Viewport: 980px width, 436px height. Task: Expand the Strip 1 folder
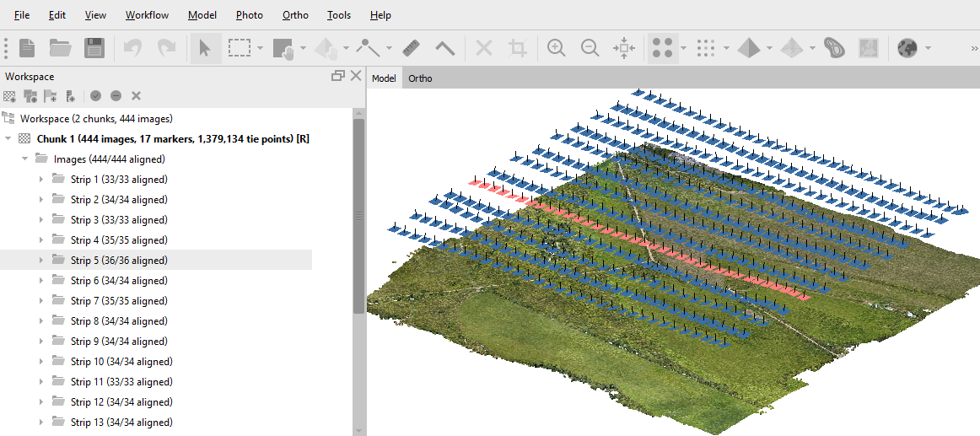[x=40, y=180]
